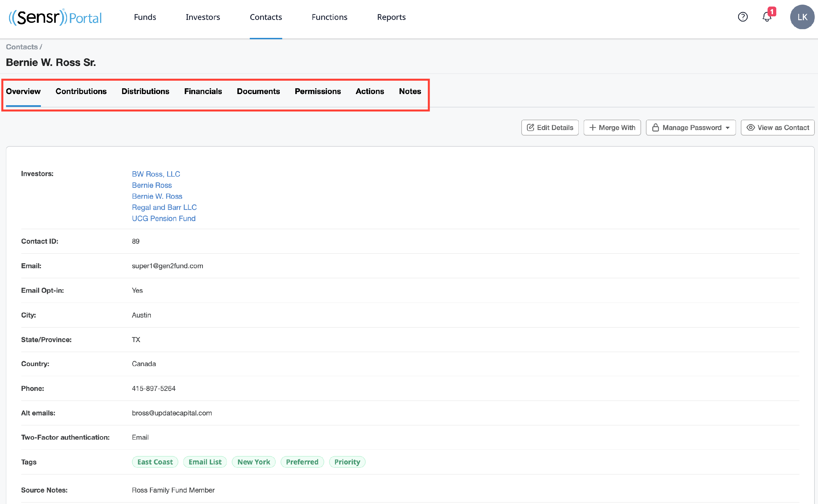This screenshot has width=818, height=504.
Task: Click Source Notes value Ross Family Fund Member
Action: click(x=173, y=490)
